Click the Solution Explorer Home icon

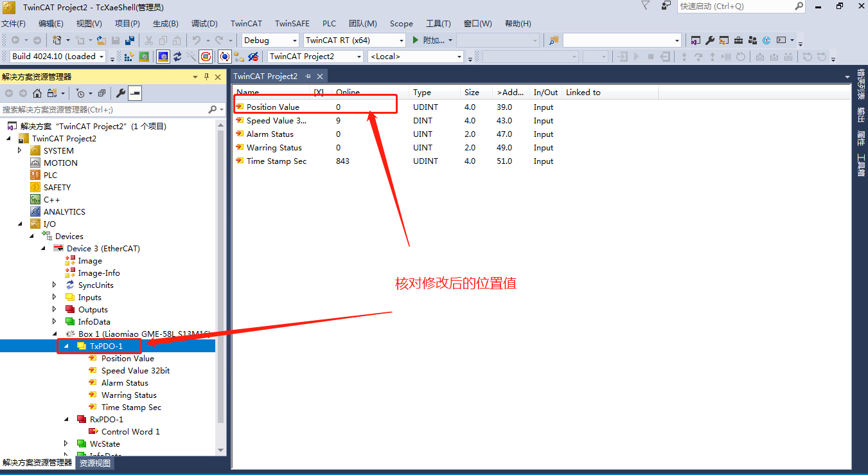pyautogui.click(x=37, y=93)
